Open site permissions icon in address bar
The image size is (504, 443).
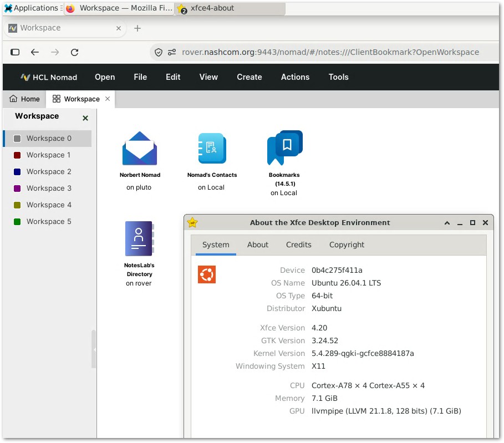tap(172, 52)
